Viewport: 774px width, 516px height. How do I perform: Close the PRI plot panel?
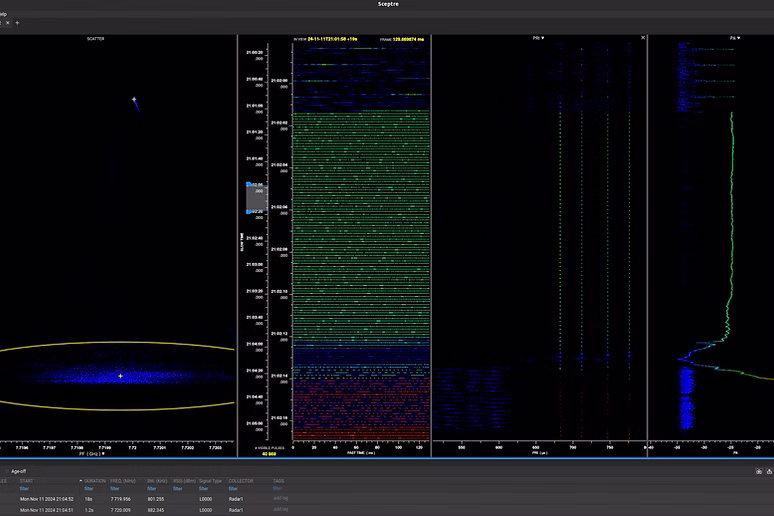point(643,38)
